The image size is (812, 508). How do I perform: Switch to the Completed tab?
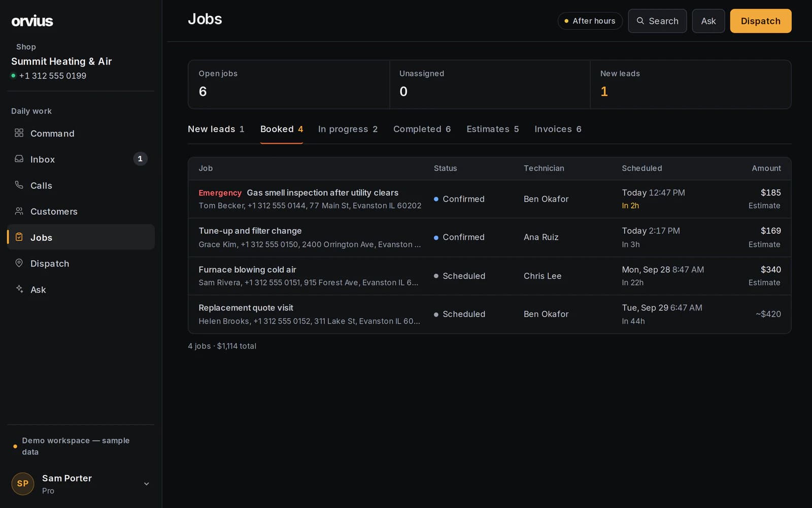click(422, 129)
